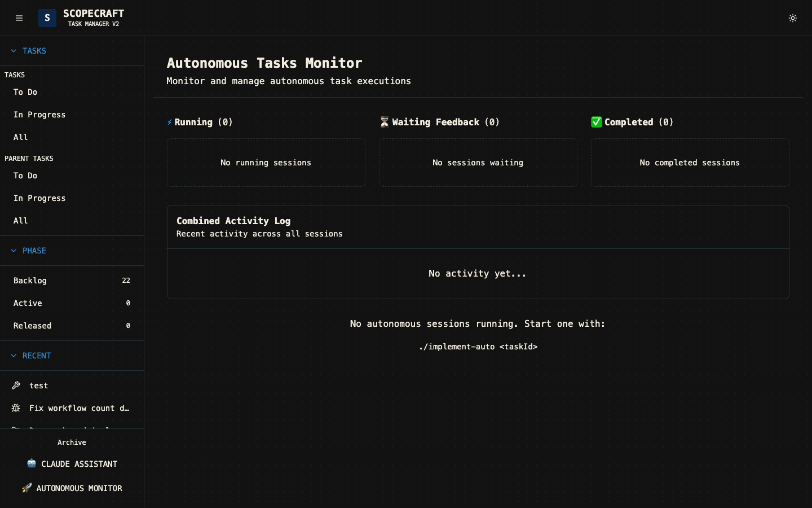
Task: Click the Autonomous Tasks Monitor heading
Action: (x=264, y=63)
